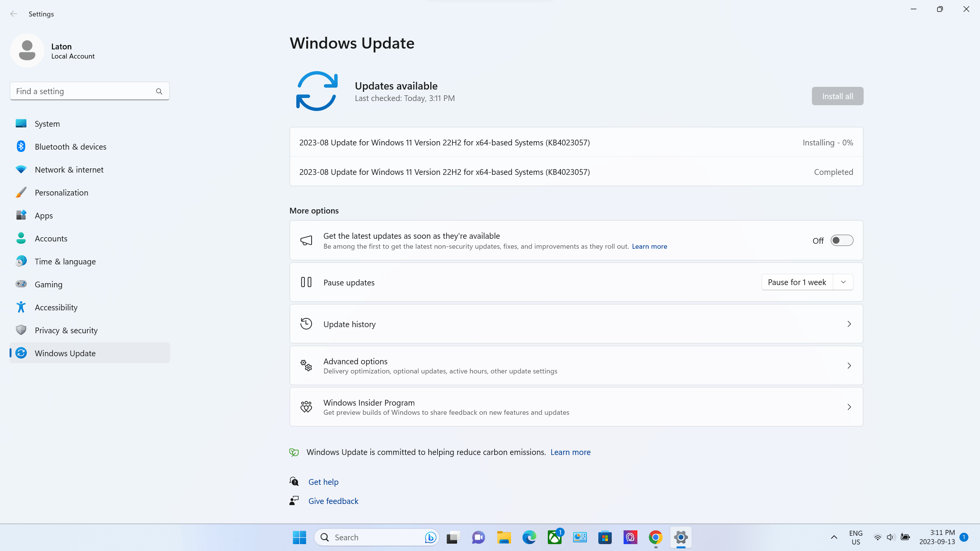The height and width of the screenshot is (551, 980).
Task: Show hidden system tray icons
Action: tap(834, 537)
